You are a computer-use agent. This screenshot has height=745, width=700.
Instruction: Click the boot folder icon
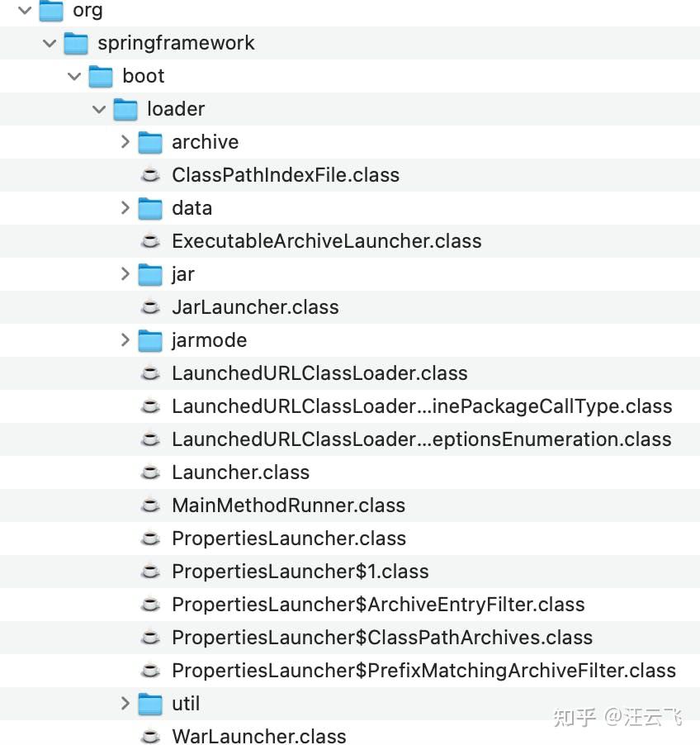click(x=101, y=77)
